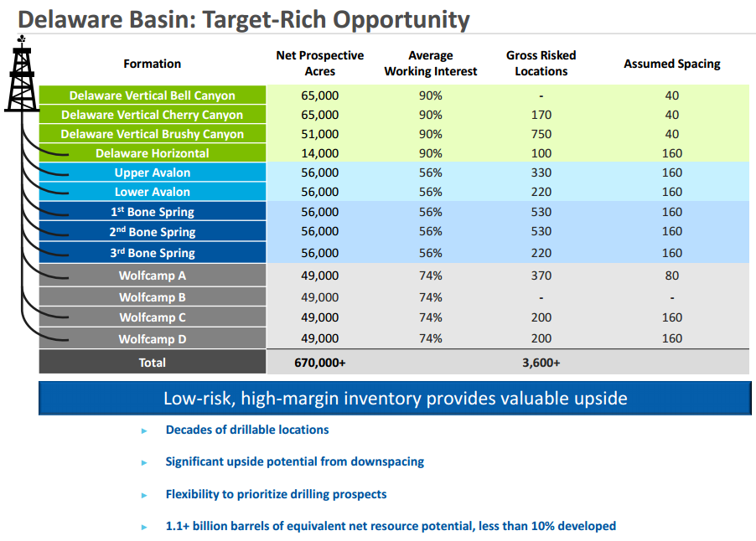Click the arrow bullet next to Significant upside potential

144,462
